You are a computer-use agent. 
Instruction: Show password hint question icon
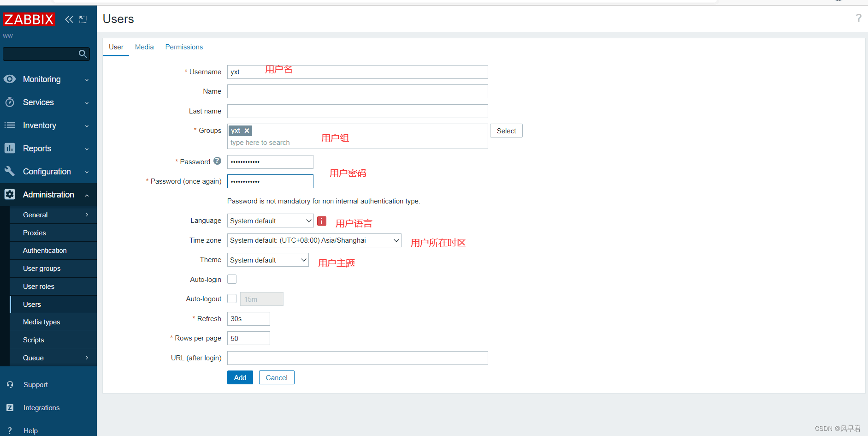coord(217,161)
